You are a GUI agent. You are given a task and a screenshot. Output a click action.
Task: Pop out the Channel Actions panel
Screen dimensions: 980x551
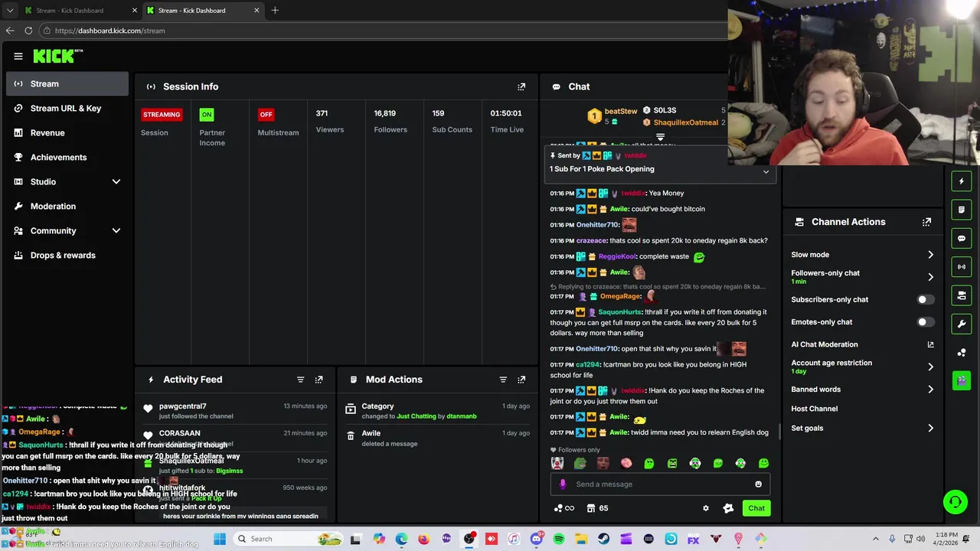[x=926, y=222]
